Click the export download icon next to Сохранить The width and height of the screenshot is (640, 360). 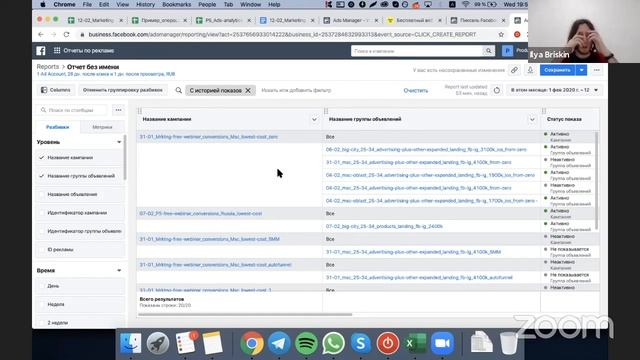[x=530, y=70]
